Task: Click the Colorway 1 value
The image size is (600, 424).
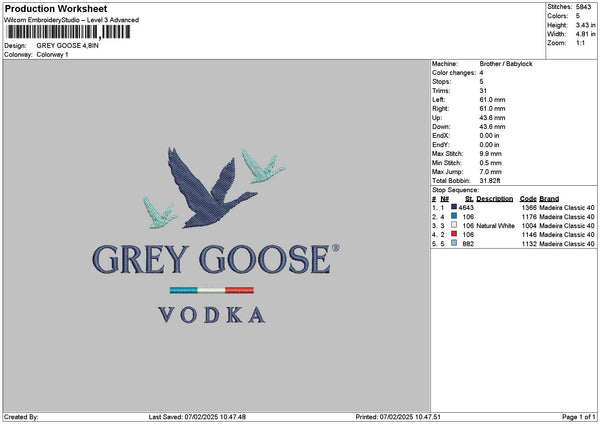Action: point(52,55)
